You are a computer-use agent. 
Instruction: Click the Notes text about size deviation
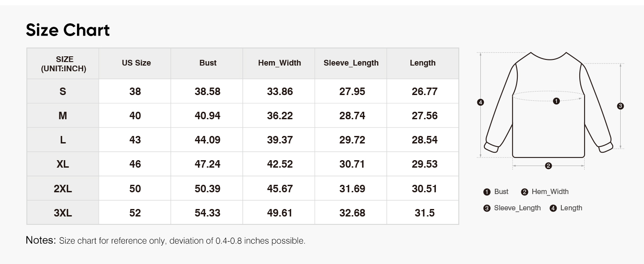coord(165,241)
